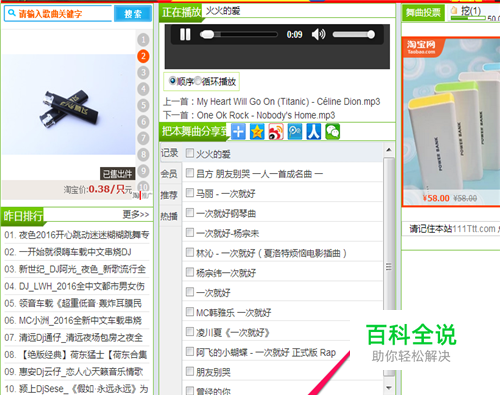Click the playlist scrollbar up arrow

[x=389, y=150]
